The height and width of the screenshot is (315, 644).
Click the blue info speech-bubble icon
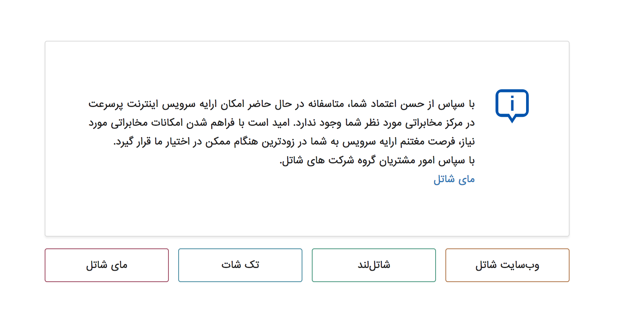point(512,105)
